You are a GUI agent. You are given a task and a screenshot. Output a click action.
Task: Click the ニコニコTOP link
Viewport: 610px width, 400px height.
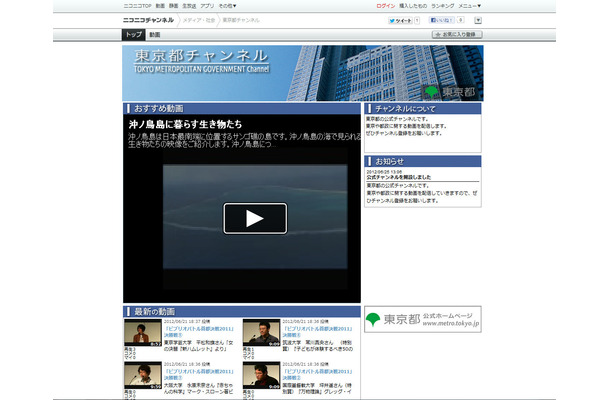137,6
